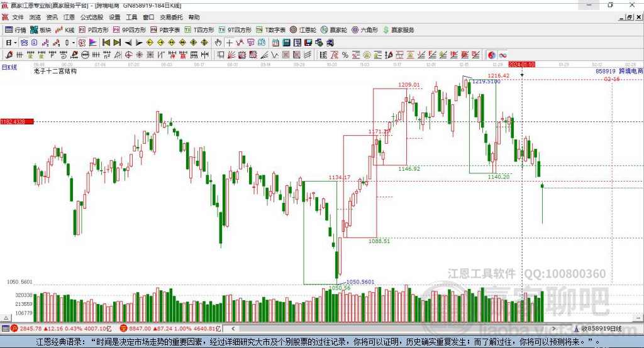
Task: Jump to first bar icon
Action: click(106, 43)
